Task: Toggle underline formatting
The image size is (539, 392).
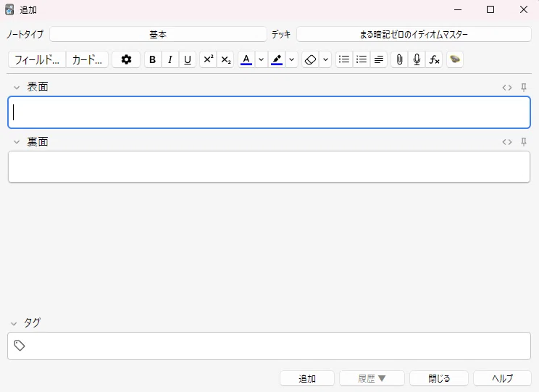Action: 188,60
